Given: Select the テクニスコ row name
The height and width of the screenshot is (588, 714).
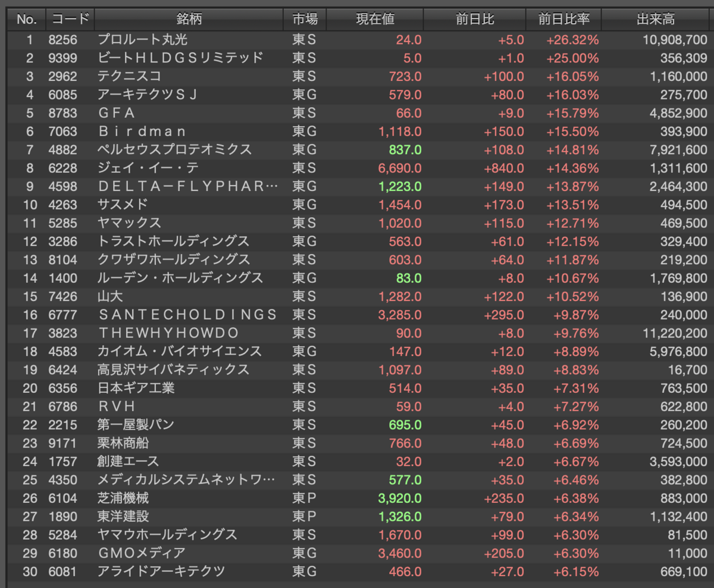Looking at the screenshot, I should pyautogui.click(x=130, y=77).
